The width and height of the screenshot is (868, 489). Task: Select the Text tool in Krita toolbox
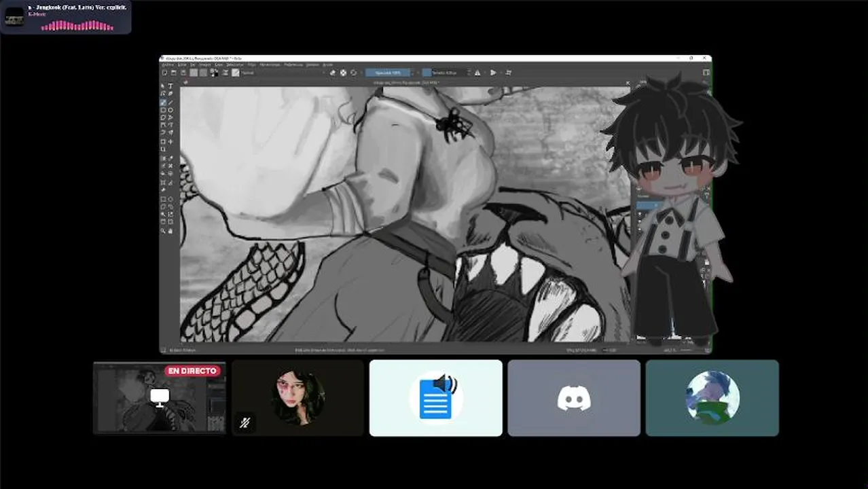(170, 86)
